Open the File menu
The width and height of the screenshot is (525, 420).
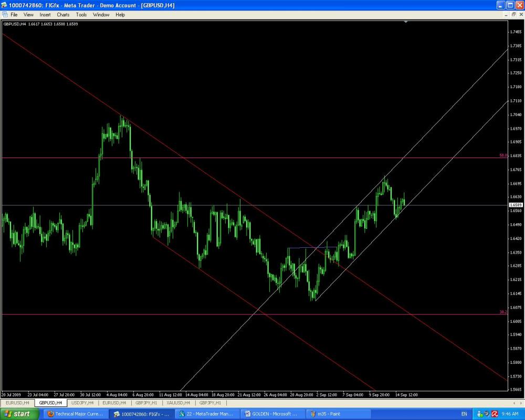(x=14, y=15)
